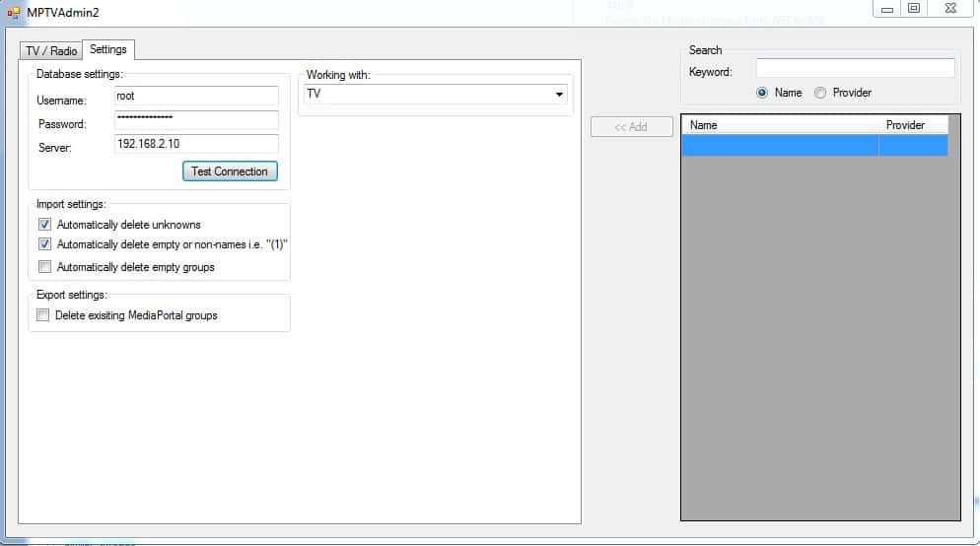Click the Username text field
980x546 pixels.
point(195,97)
